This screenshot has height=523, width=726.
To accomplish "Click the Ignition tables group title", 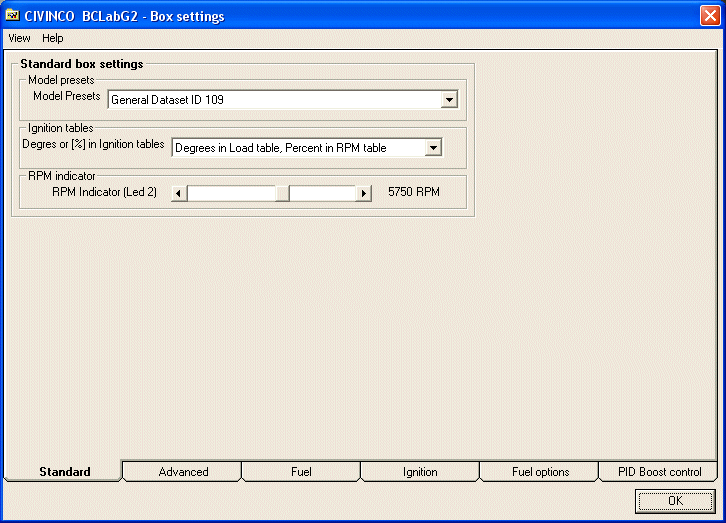I will coord(60,128).
